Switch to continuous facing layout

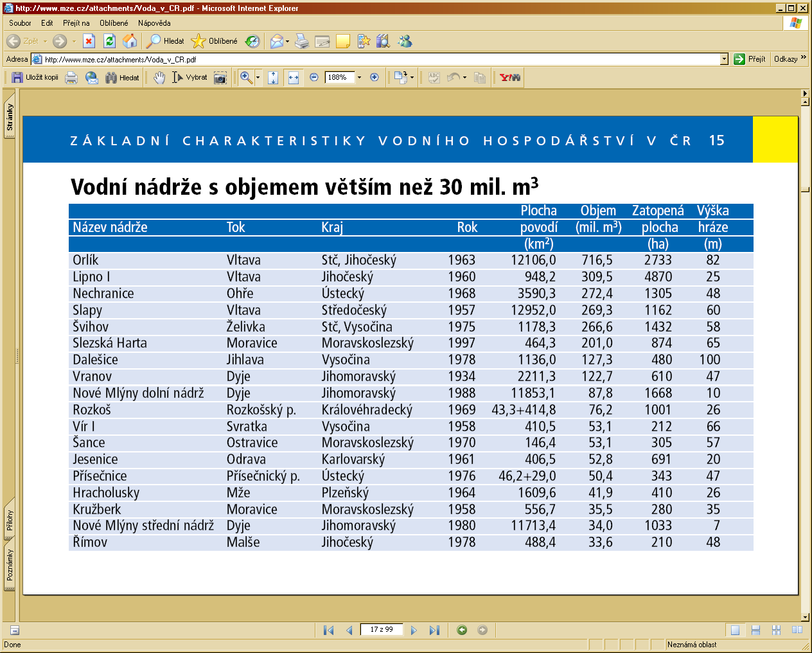click(x=777, y=631)
